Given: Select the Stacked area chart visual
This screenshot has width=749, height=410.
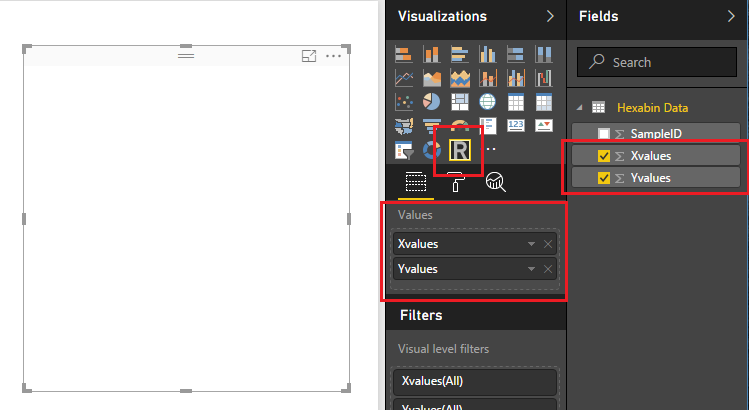Looking at the screenshot, I should pos(460,78).
